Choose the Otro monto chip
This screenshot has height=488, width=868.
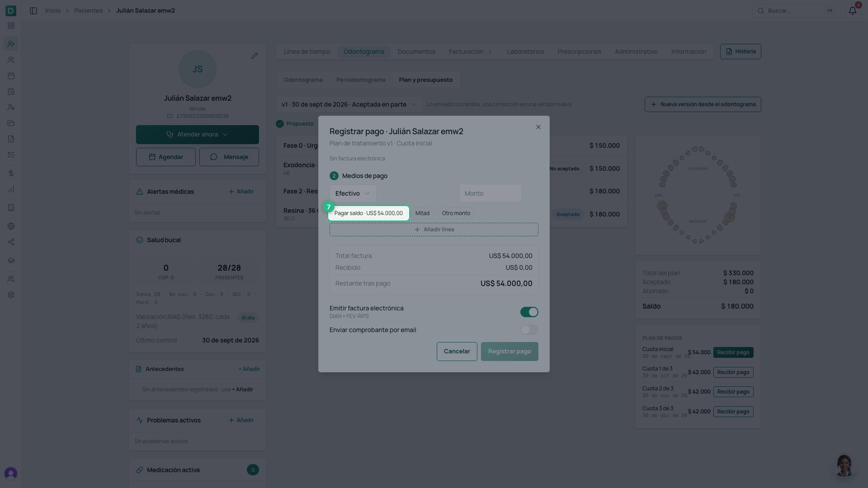pos(456,213)
